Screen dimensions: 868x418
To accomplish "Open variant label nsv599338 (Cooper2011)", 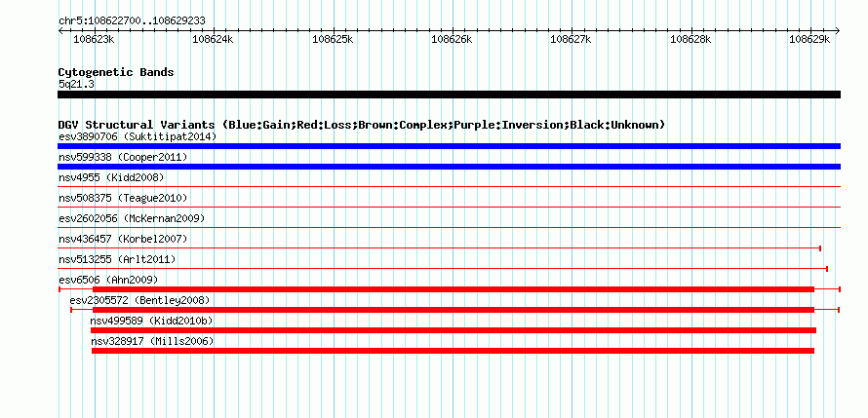I will point(123,158).
